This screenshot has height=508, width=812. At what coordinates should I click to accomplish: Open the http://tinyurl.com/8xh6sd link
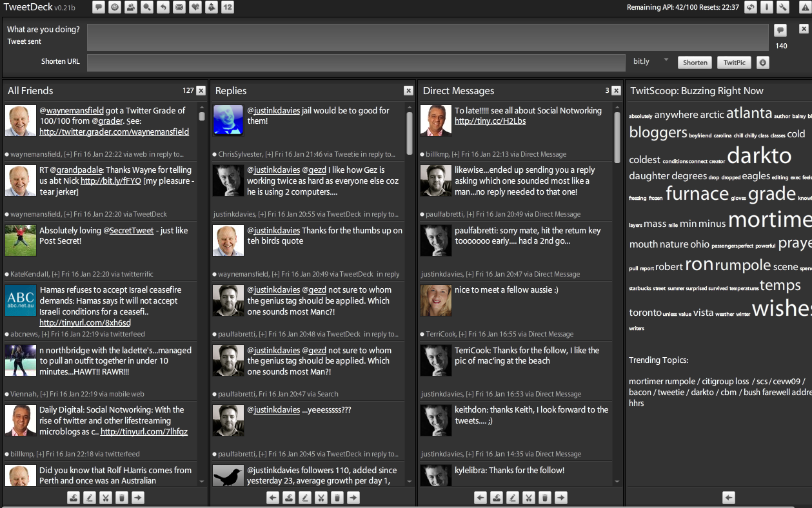pos(85,322)
